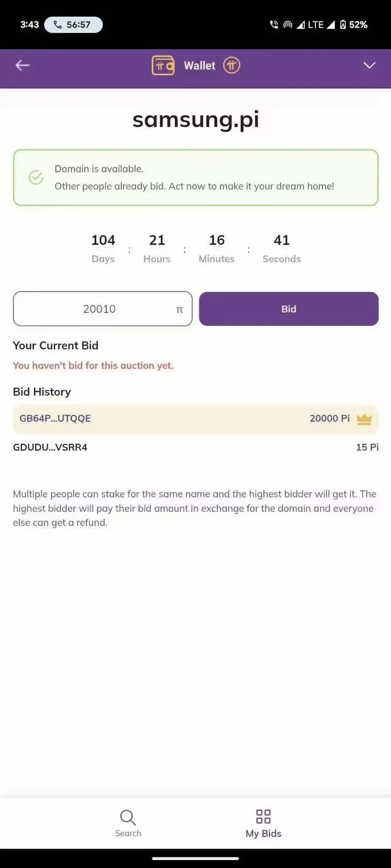
Task: Click the samsung.pi domain title
Action: (195, 120)
